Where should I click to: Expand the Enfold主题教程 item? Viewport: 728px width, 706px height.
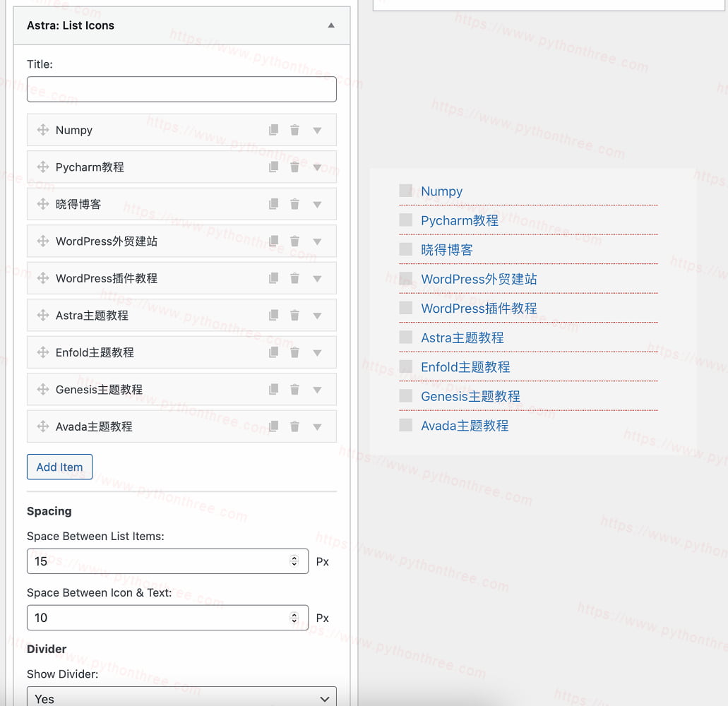click(x=317, y=353)
